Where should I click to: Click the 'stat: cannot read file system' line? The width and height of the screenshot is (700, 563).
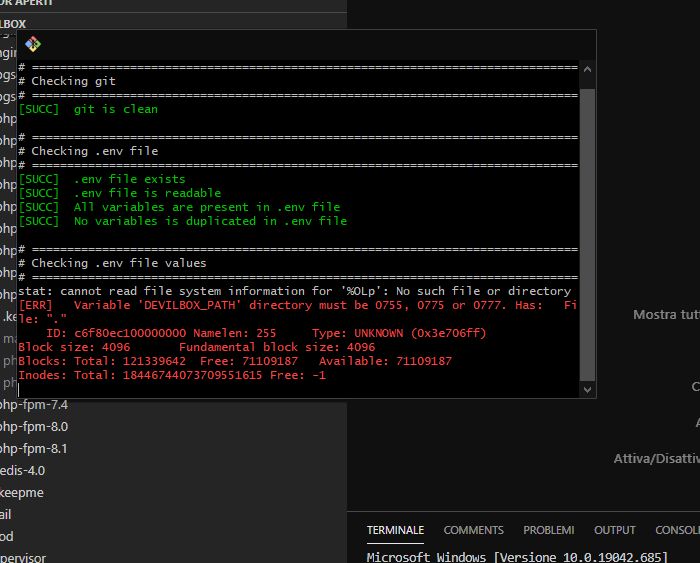(295, 291)
